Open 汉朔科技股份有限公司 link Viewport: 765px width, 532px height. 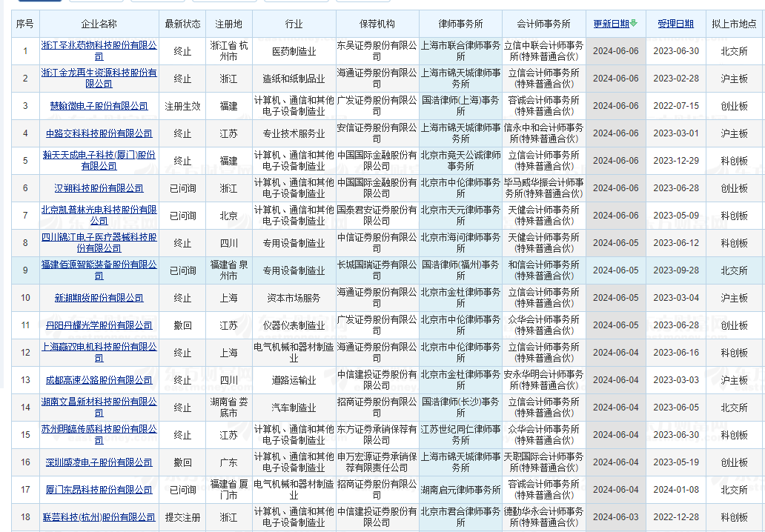click(x=99, y=188)
